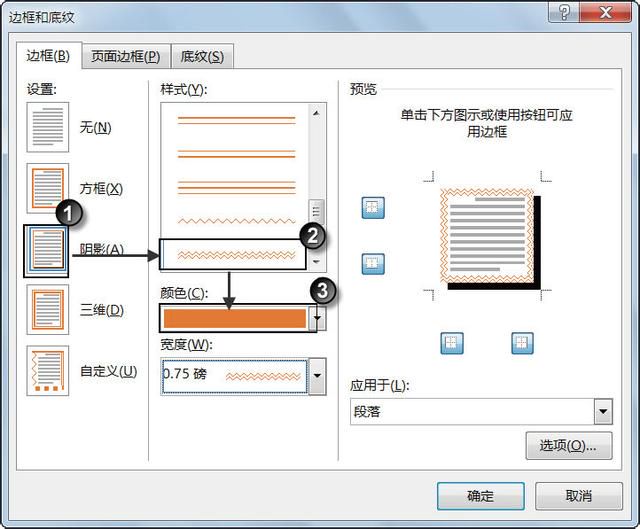Open 选项(O)... options button
This screenshot has height=529, width=640.
[569, 446]
